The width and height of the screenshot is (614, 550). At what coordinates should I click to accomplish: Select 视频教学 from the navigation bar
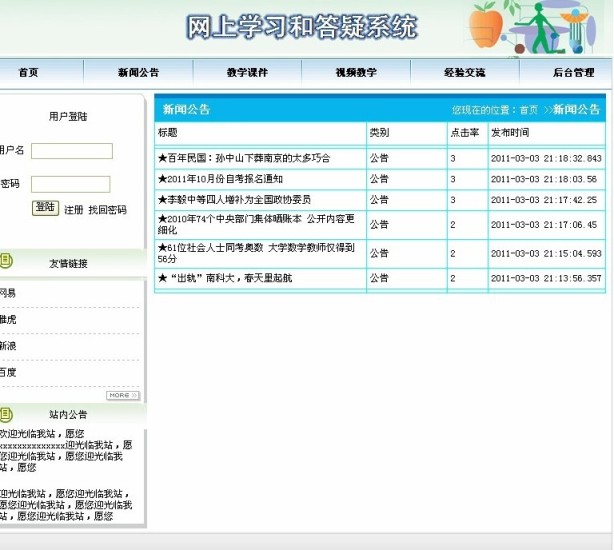(356, 72)
